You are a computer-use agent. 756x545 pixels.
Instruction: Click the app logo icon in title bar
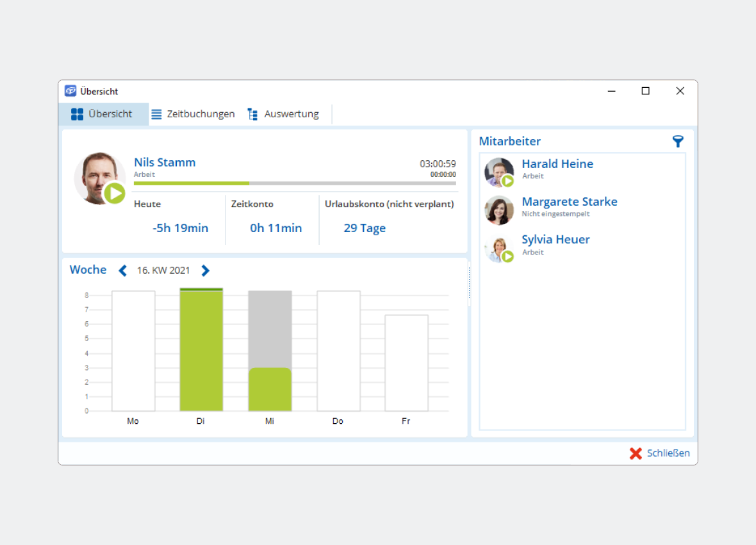tap(70, 91)
